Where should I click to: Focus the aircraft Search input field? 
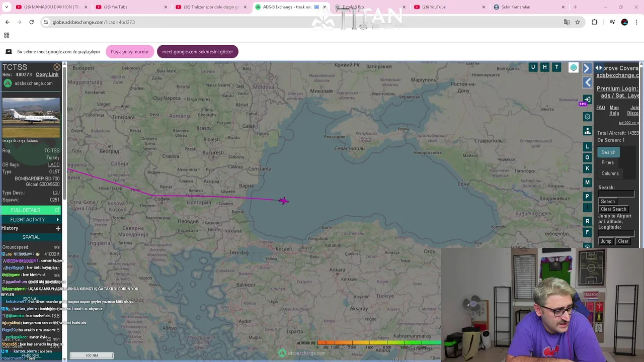pyautogui.click(x=616, y=194)
